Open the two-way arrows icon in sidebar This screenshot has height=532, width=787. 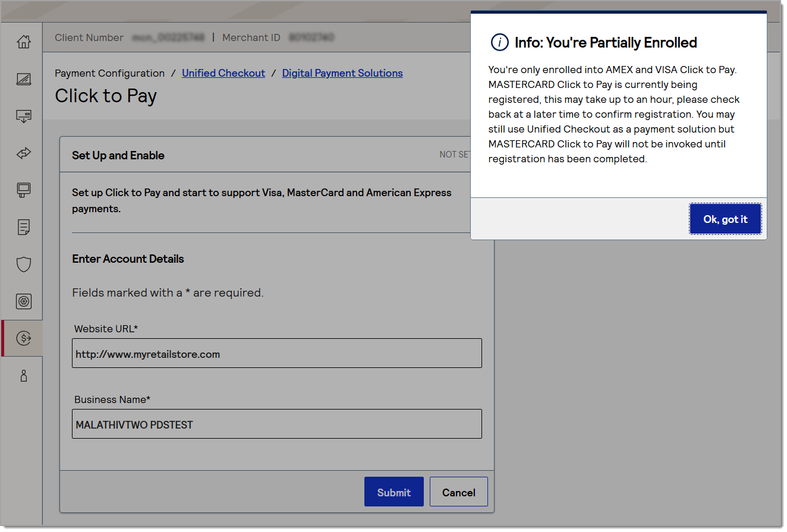click(23, 153)
